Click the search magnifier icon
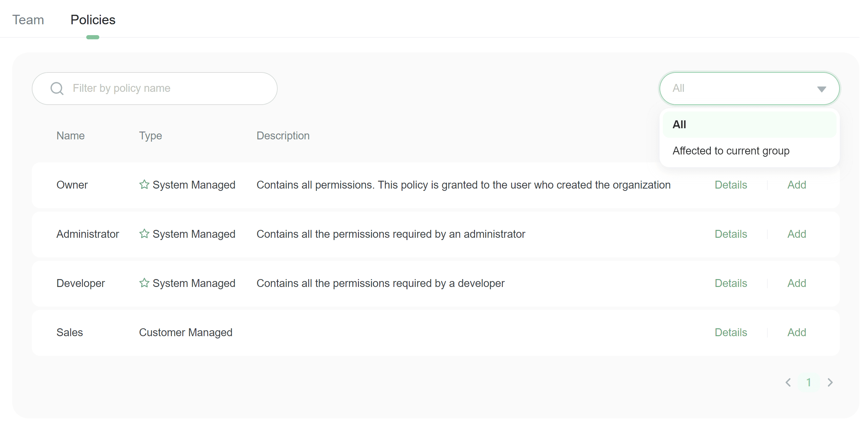The height and width of the screenshot is (427, 868). (57, 89)
